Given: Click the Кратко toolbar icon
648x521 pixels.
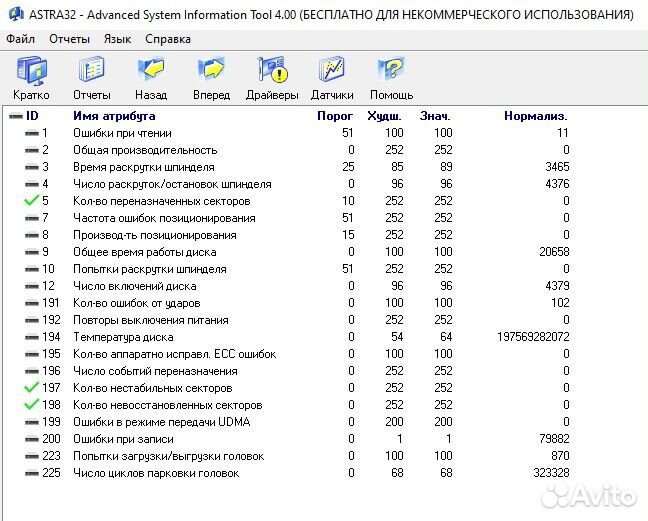Looking at the screenshot, I should coord(32,72).
